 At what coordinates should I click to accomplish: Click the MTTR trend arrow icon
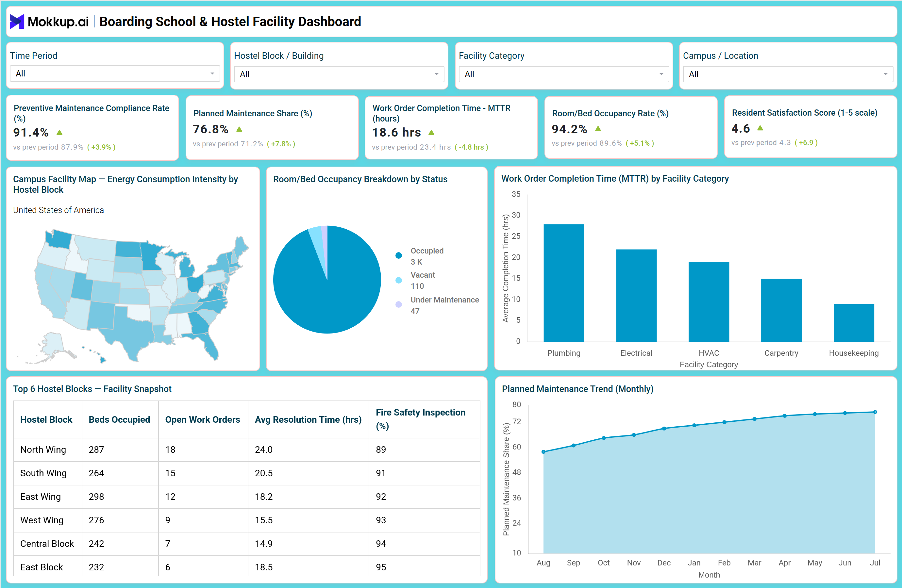coord(431,133)
